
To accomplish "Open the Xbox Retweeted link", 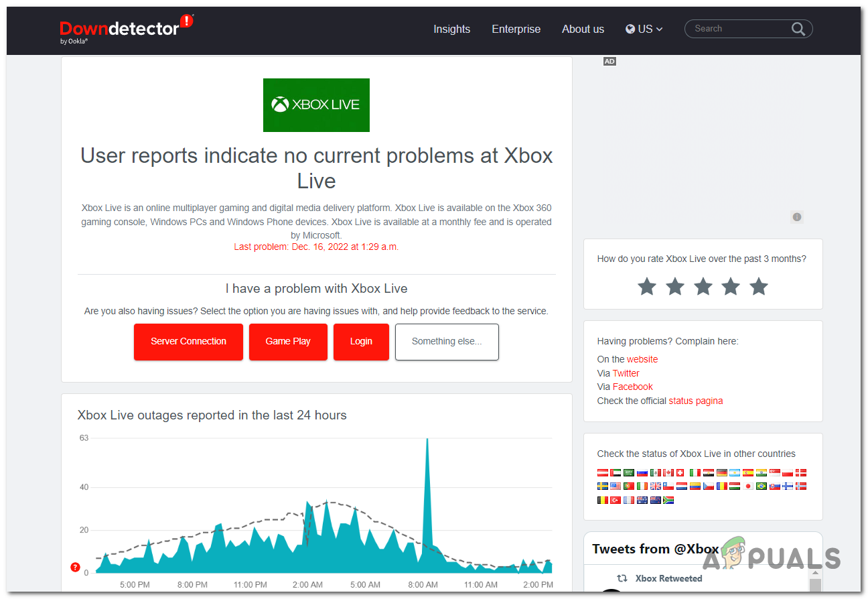I will [x=668, y=578].
